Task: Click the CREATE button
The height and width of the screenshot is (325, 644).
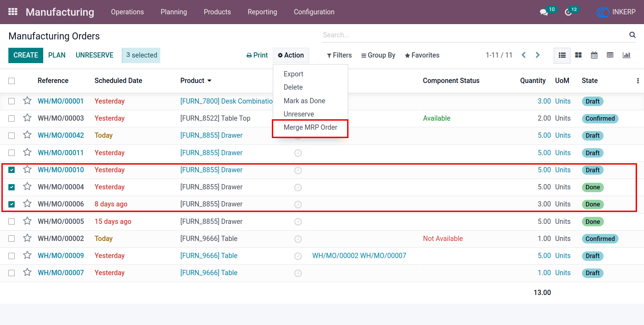Action: click(26, 55)
